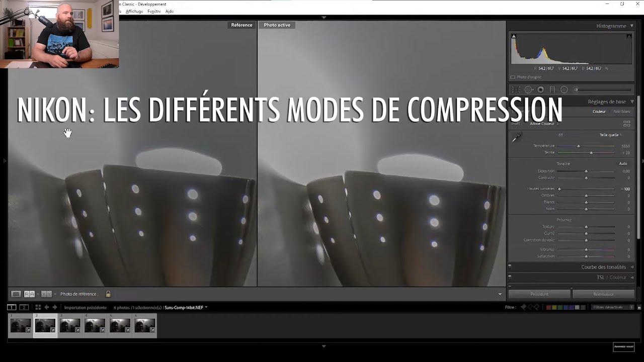Collapse the Histogramme panel
Viewport: 644px width, 362px height.
tap(632, 26)
